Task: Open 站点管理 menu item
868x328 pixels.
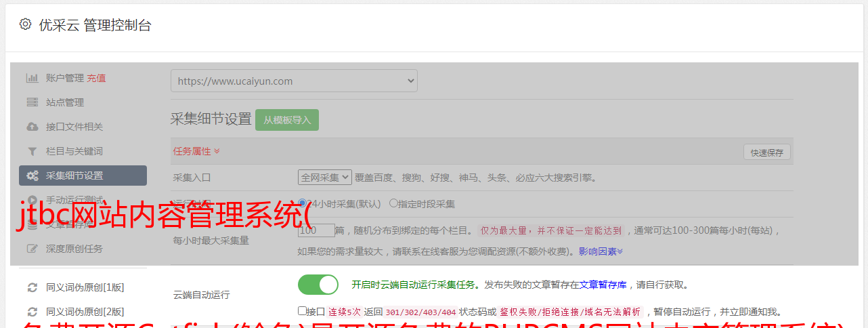Action: pos(65,102)
